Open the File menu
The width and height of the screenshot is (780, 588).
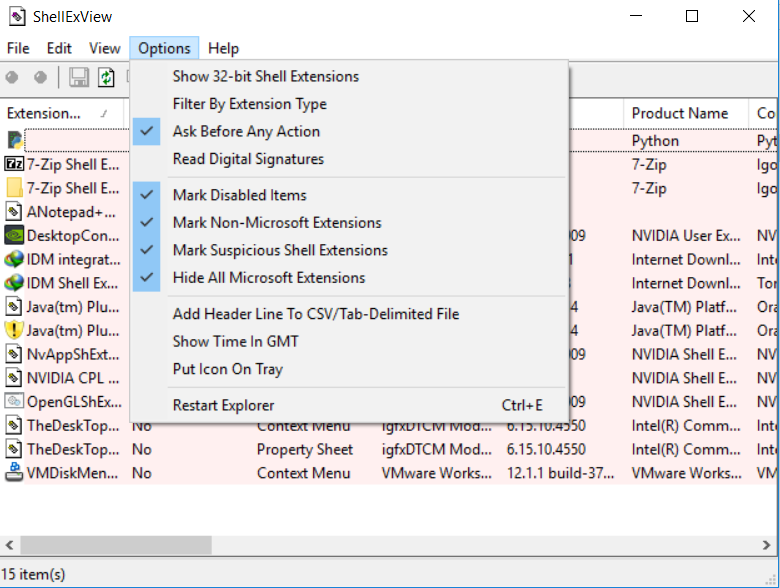(18, 48)
